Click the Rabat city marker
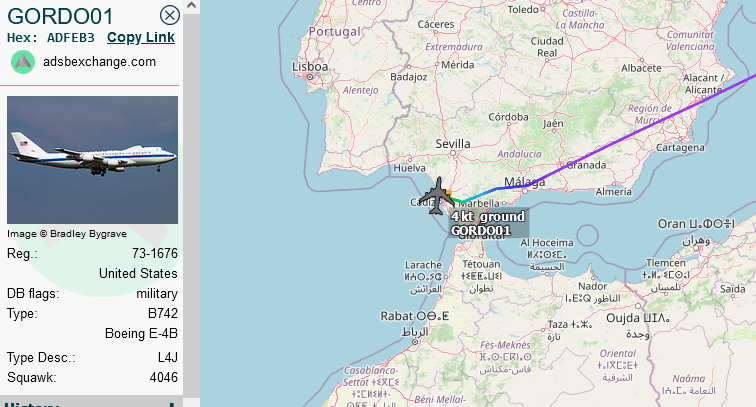The image size is (756, 407). tap(415, 341)
